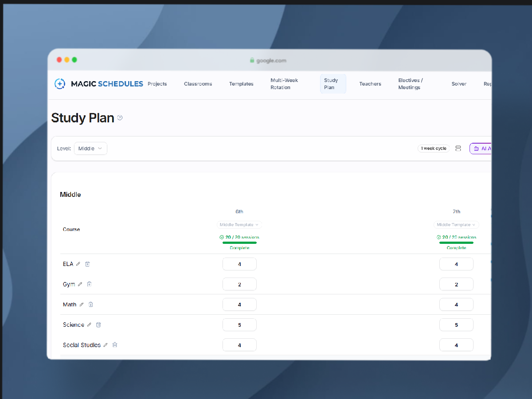Click the 7th grade sessions progress bar
The width and height of the screenshot is (532, 399).
coord(456,243)
